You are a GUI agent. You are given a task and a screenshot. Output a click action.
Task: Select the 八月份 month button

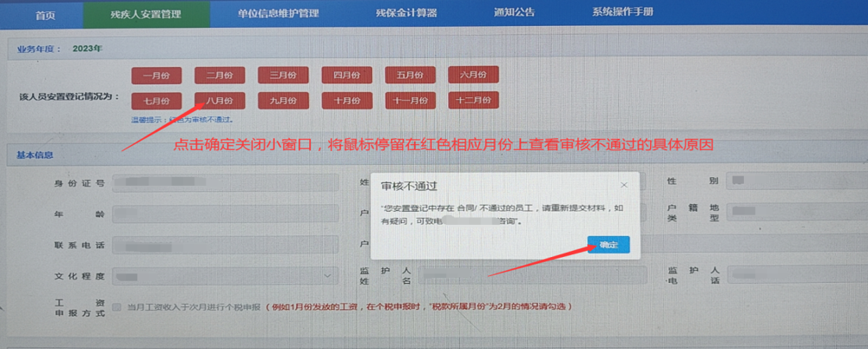[220, 101]
